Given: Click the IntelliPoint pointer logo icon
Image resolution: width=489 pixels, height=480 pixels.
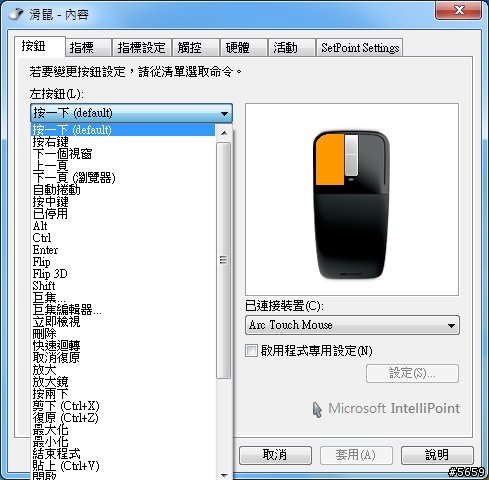Looking at the screenshot, I should pyautogui.click(x=317, y=409).
